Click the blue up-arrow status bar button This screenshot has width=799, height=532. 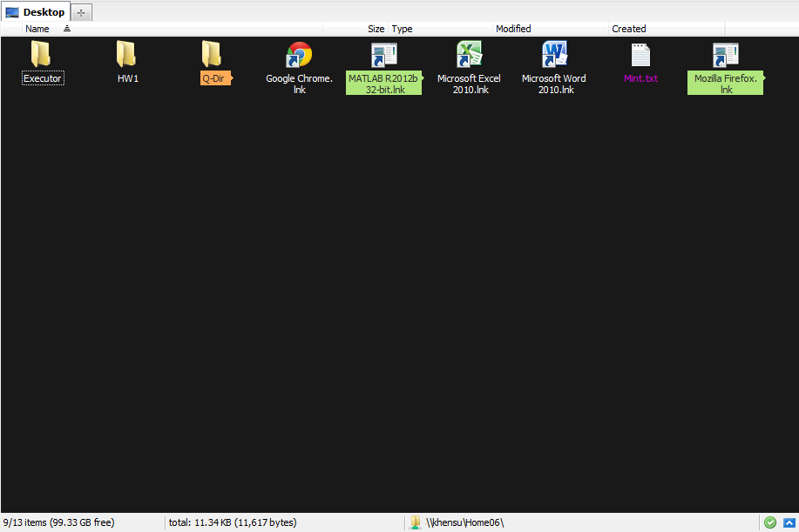coord(789,522)
